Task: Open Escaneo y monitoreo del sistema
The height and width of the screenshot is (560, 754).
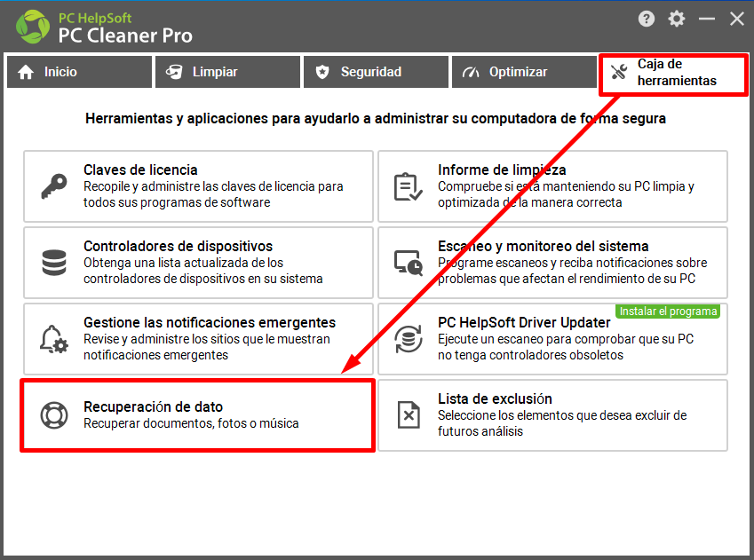Action: [x=552, y=263]
